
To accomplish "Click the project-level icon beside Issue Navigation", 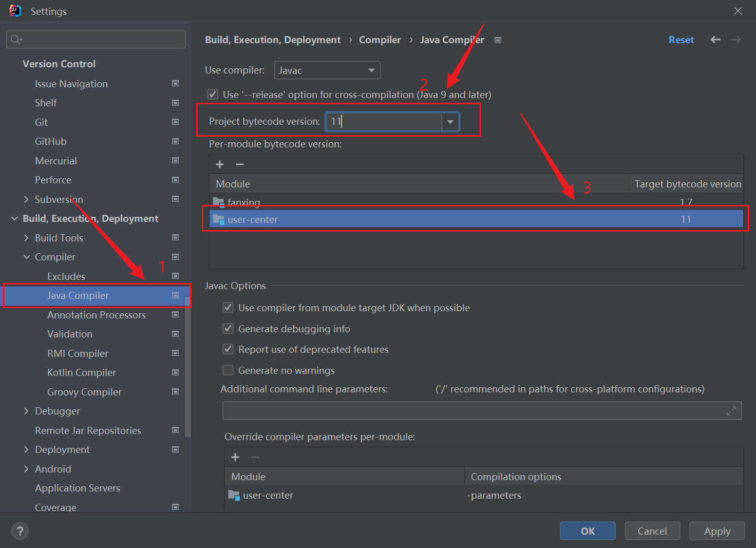I will pos(175,83).
